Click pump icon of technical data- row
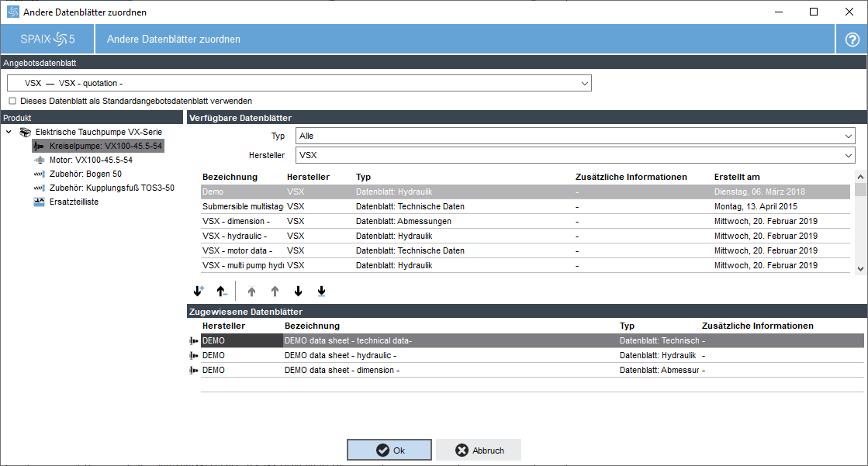Viewport: 868px width, 466px height. point(194,341)
